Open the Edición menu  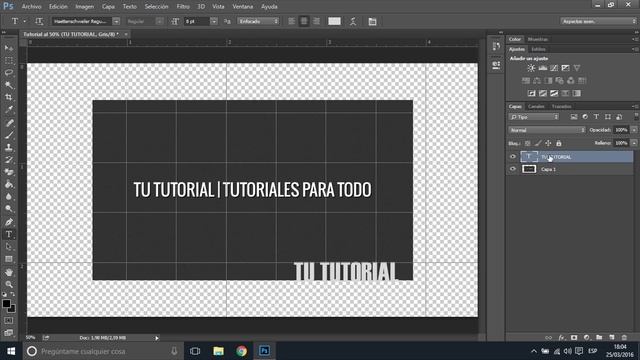pos(58,7)
